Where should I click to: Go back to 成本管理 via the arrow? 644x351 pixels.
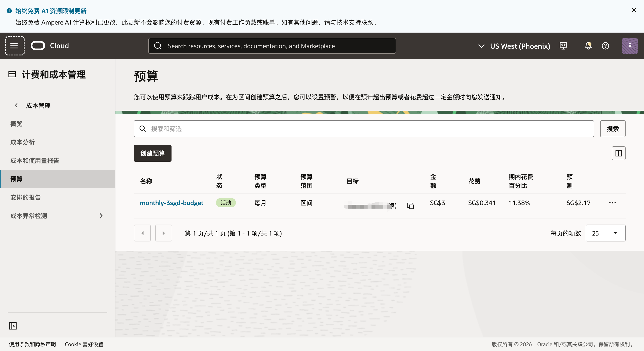(16, 106)
